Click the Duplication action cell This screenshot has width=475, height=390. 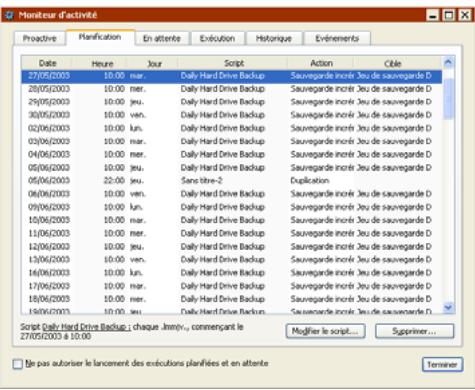pyautogui.click(x=310, y=181)
